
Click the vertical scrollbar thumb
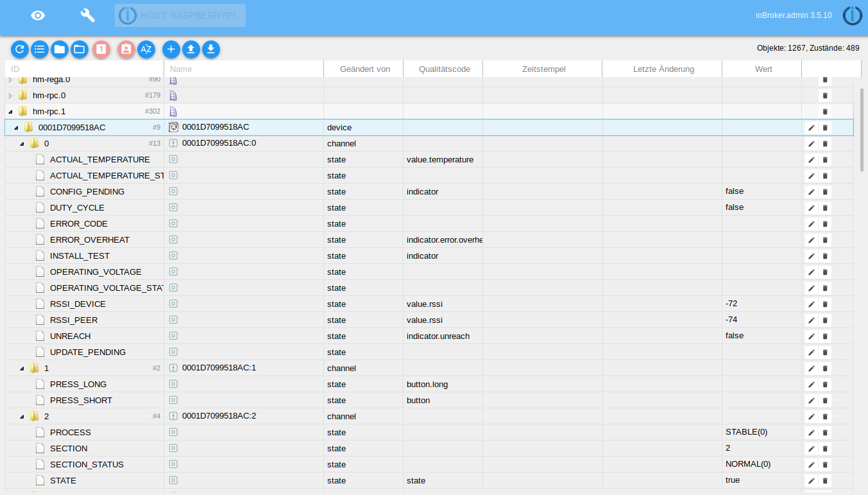[862, 130]
